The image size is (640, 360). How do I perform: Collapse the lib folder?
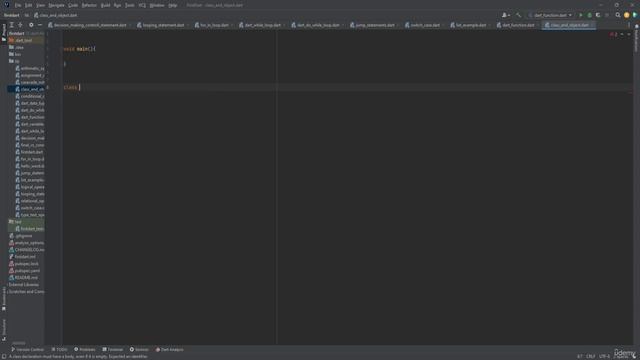14,61
